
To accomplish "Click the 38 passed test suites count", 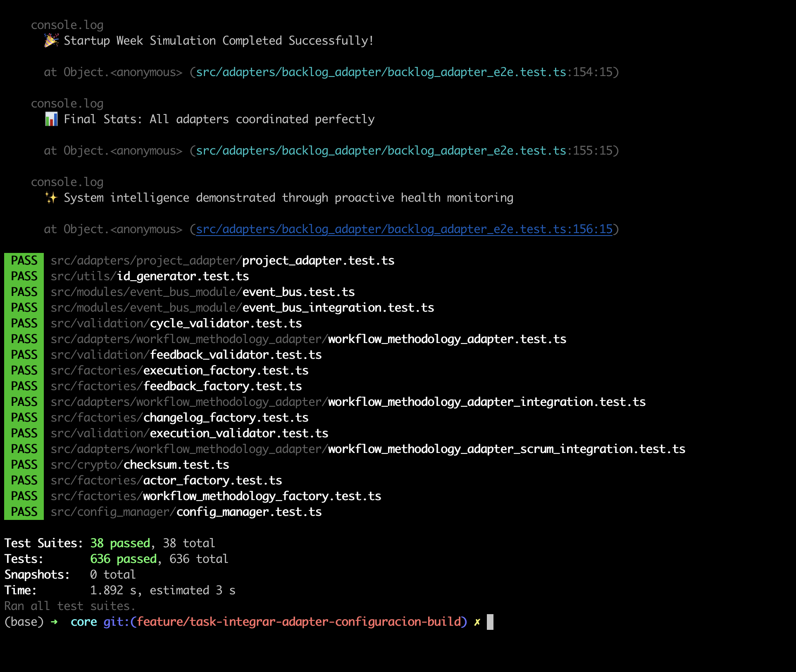I will pos(120,543).
